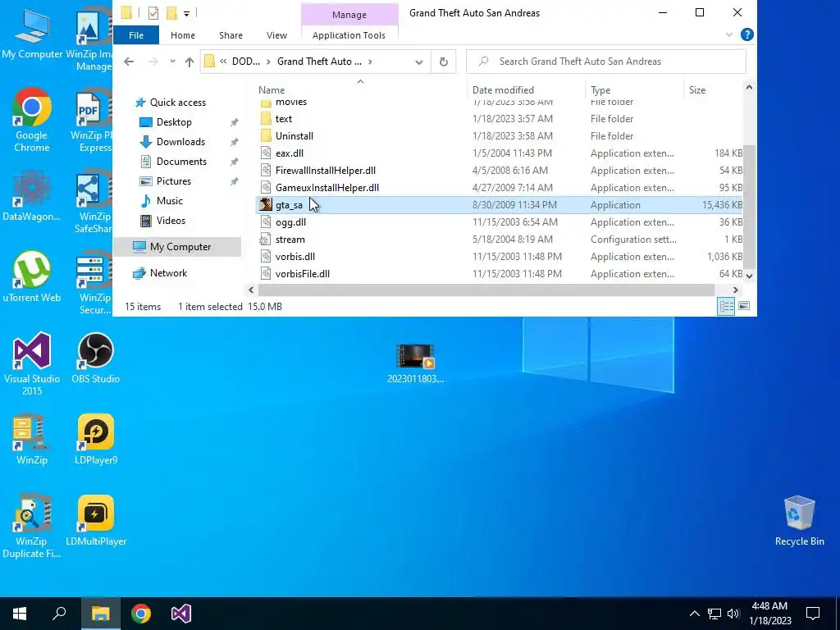The width and height of the screenshot is (840, 630).
Task: Select Network in navigation pane
Action: (x=168, y=273)
